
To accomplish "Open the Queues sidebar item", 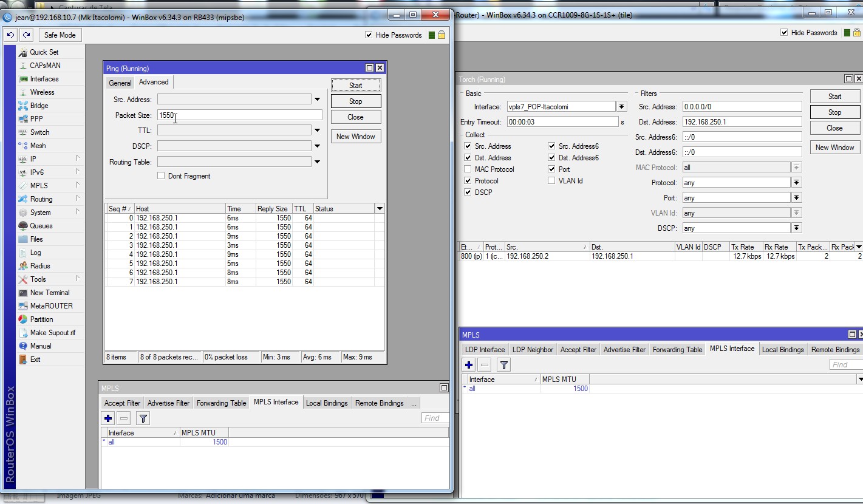I will 41,226.
